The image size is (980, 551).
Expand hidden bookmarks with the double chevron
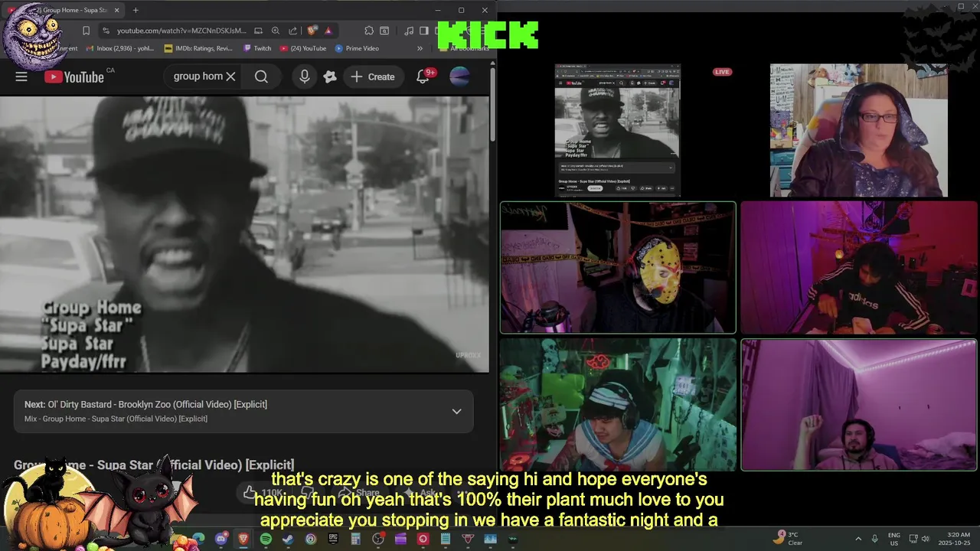point(420,48)
